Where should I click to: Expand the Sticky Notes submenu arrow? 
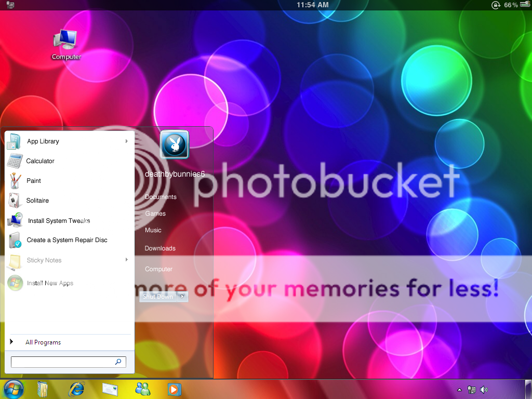[127, 260]
